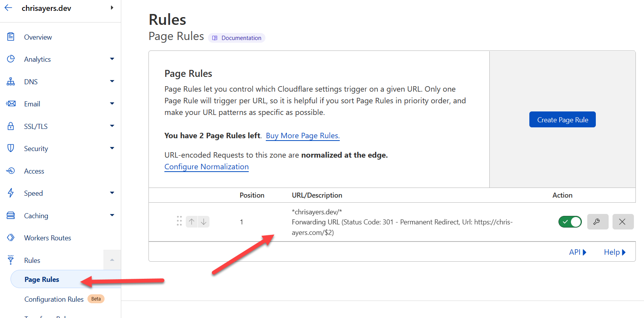
Task: Move page rule down with arrow
Action: pyautogui.click(x=204, y=222)
